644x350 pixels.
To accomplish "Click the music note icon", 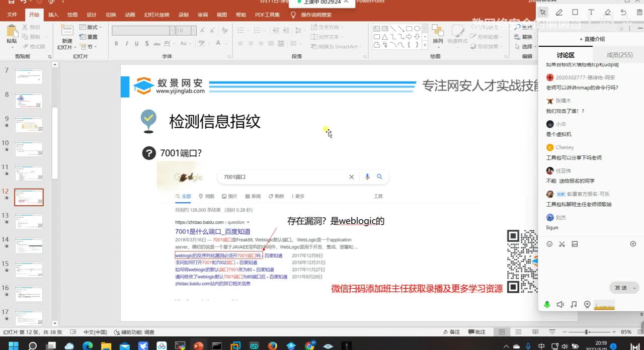I will pos(574,304).
